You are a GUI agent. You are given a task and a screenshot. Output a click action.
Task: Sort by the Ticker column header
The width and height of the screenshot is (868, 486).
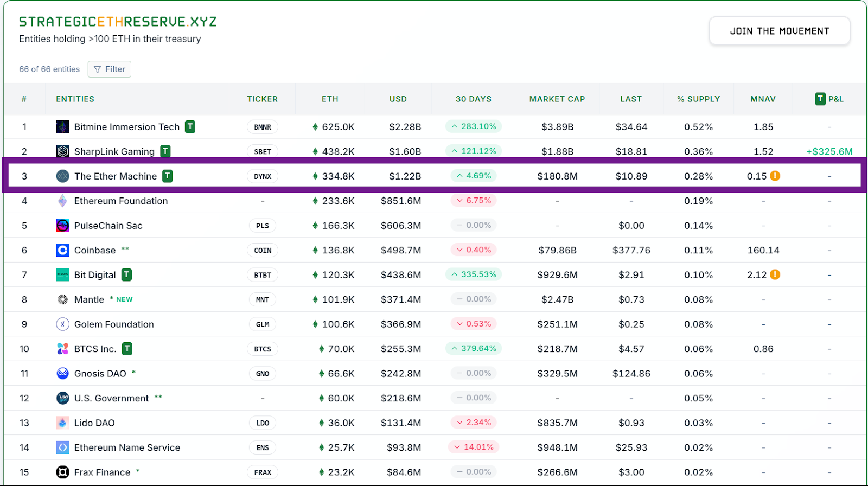click(263, 99)
